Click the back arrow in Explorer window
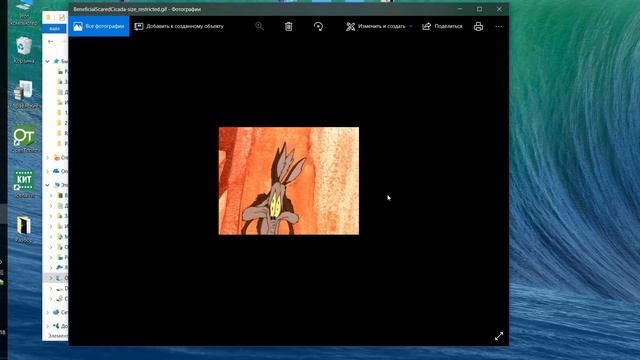This screenshot has width=640, height=360. (50, 41)
